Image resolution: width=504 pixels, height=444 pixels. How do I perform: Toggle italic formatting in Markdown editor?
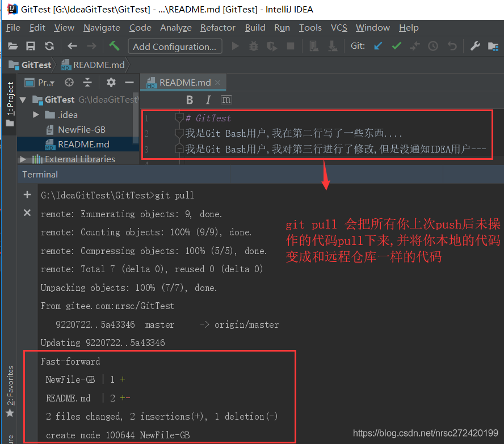[x=208, y=100]
